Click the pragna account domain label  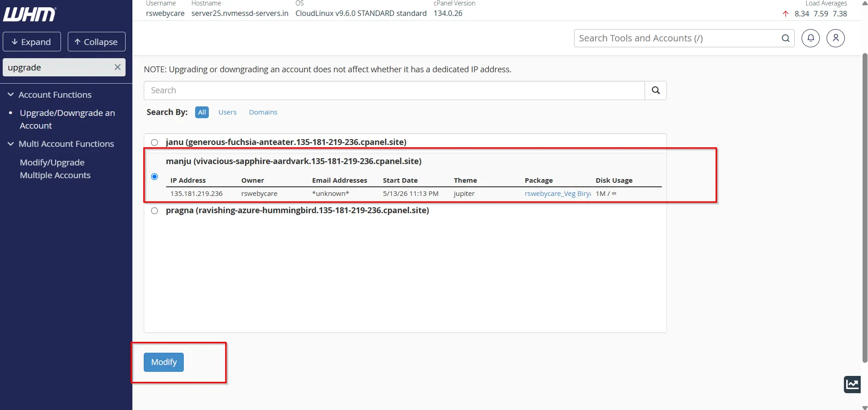pos(298,210)
